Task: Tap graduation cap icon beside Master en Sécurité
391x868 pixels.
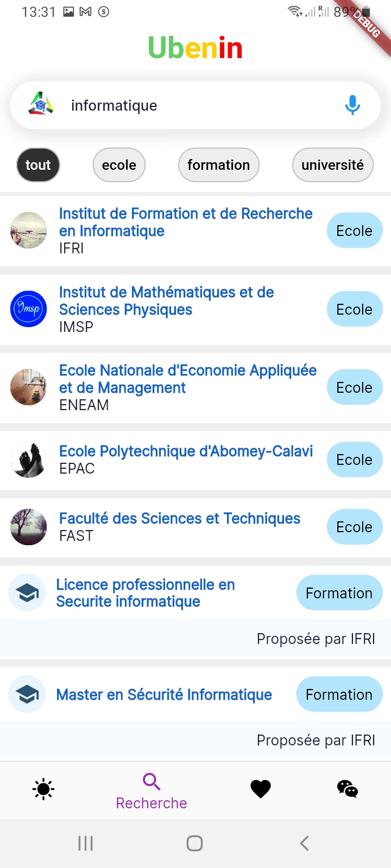Action: point(27,694)
